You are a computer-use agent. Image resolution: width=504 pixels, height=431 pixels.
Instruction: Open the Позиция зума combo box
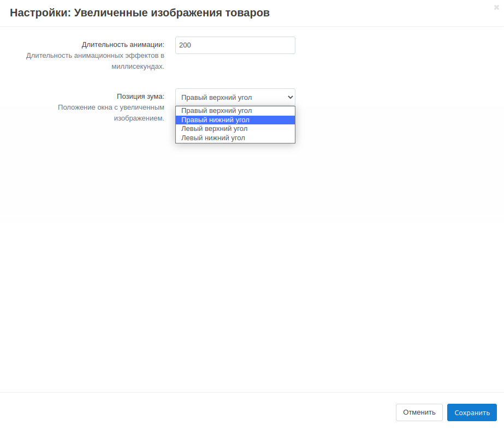click(x=229, y=97)
